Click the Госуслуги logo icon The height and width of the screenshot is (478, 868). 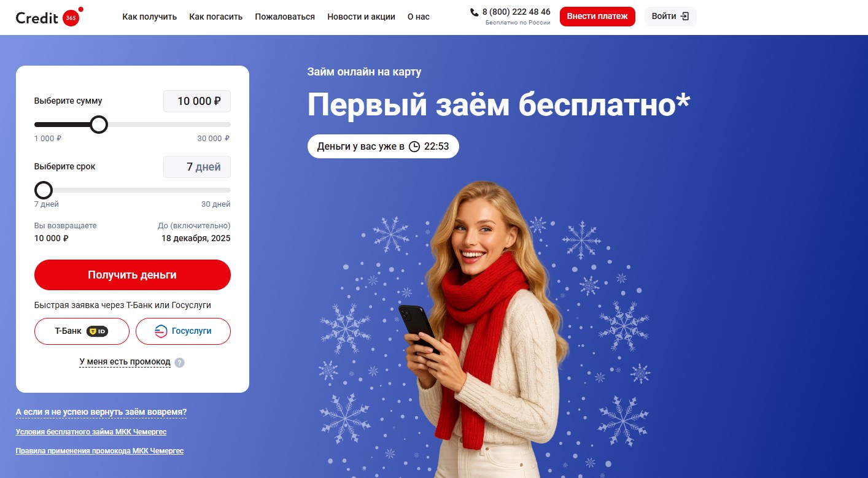point(160,331)
